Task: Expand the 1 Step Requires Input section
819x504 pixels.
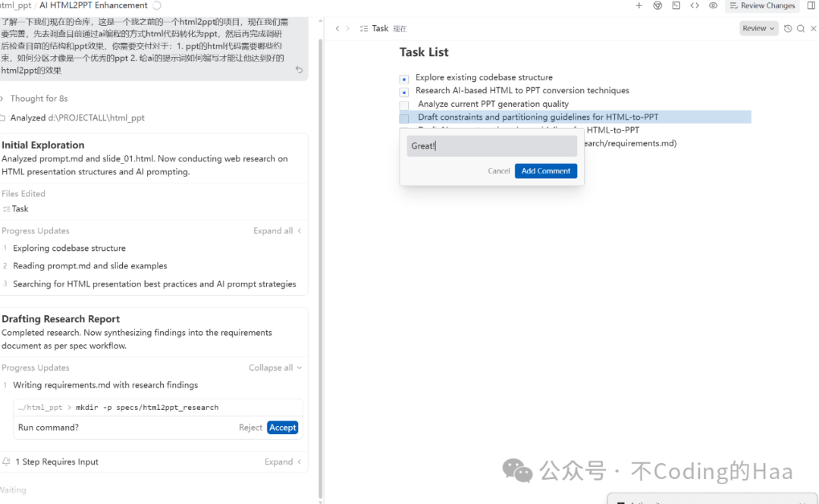Action: tap(283, 462)
